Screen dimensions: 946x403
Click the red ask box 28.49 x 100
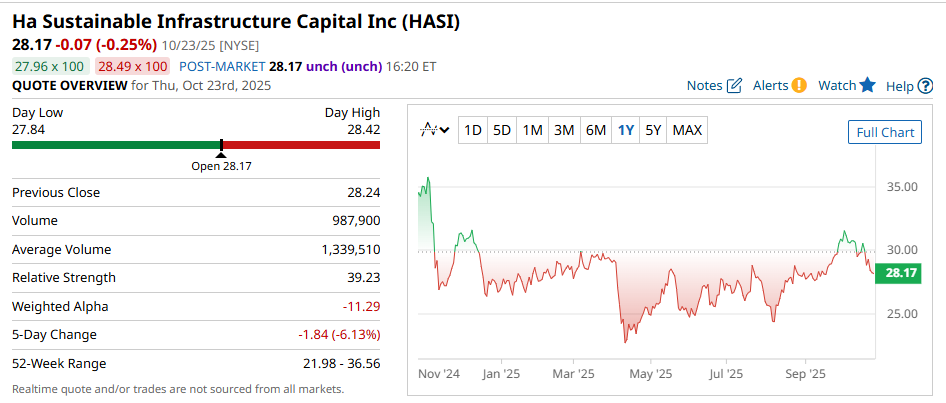132,66
